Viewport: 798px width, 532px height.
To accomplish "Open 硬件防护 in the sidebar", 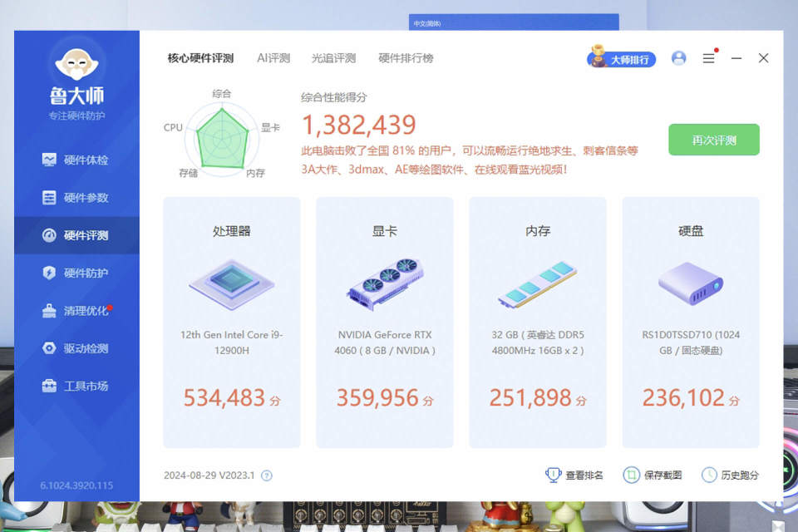I will (76, 273).
